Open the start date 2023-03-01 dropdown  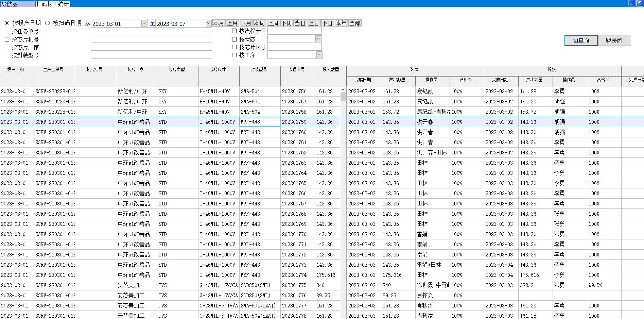144,23
